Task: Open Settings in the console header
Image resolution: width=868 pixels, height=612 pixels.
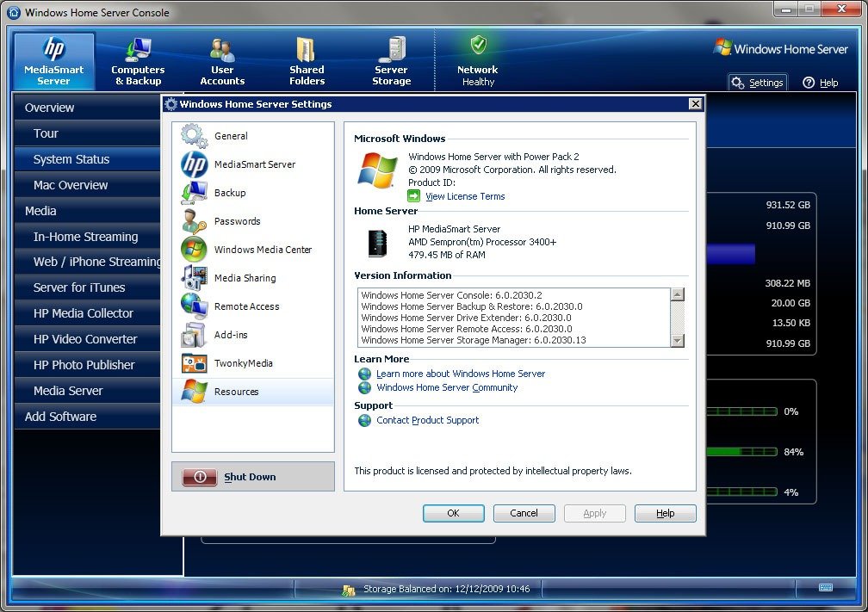Action: (x=757, y=83)
